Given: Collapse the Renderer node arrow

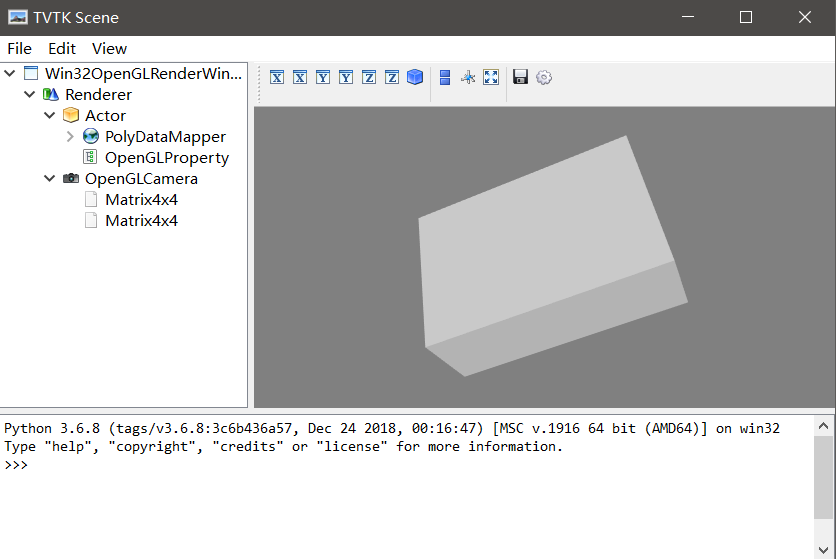Looking at the screenshot, I should pos(30,95).
